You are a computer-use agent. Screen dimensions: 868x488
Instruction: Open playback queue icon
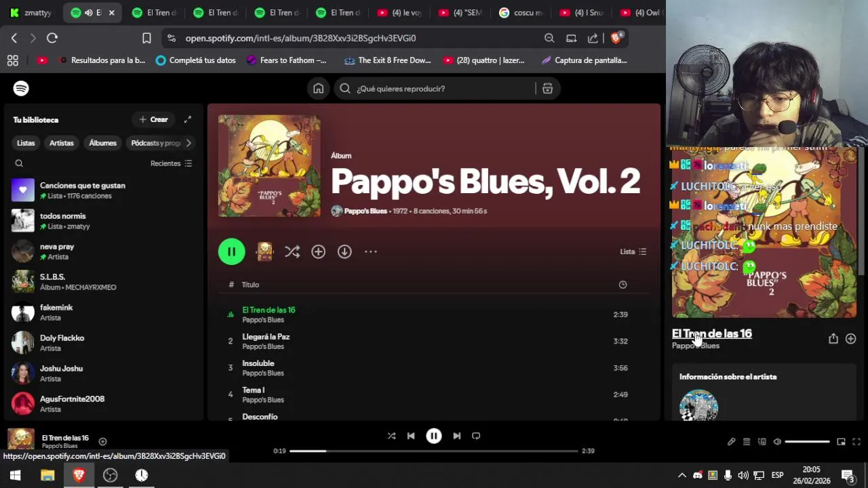[747, 442]
